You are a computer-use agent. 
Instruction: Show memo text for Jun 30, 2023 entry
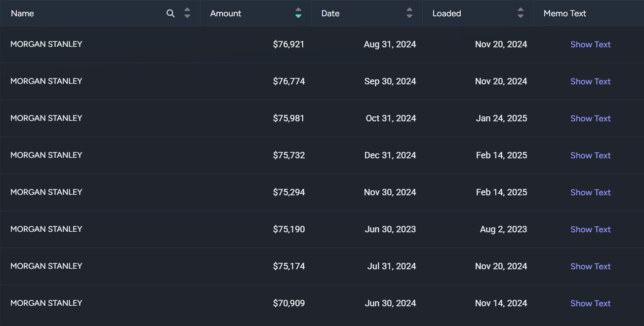tap(590, 229)
